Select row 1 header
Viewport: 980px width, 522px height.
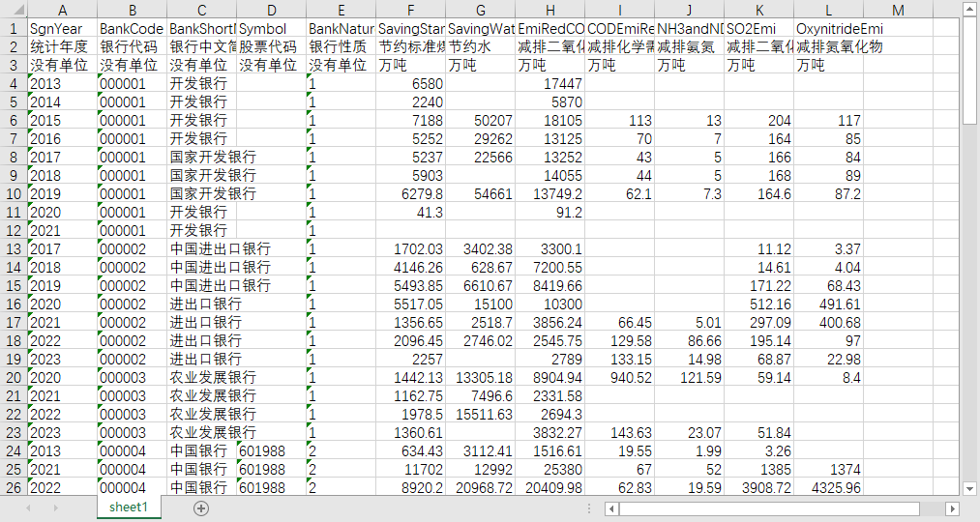(14, 28)
